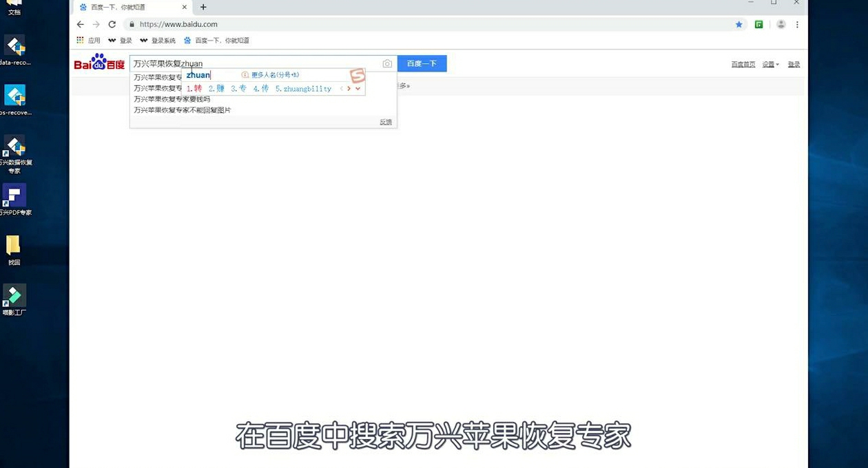The image size is (868, 468).
Task: Open the 万兴PDF专家 desktop shortcut
Action: click(x=15, y=200)
